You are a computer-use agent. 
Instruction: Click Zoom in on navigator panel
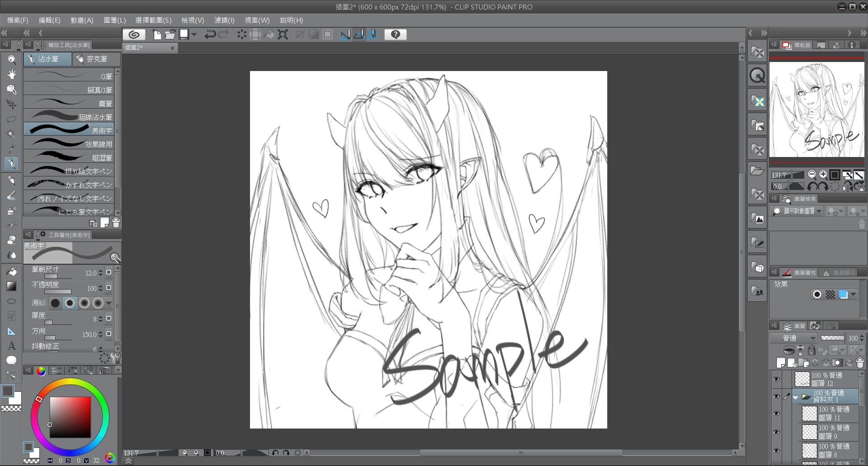pyautogui.click(x=824, y=175)
